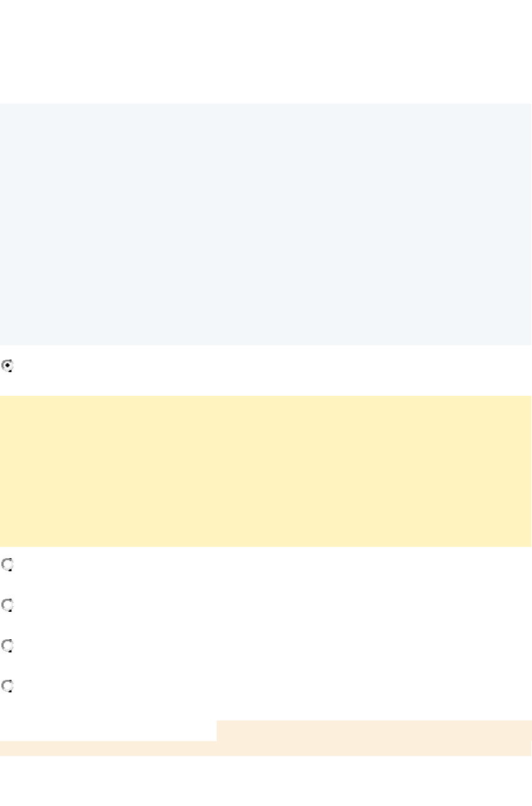Click the white gap between both colored panels
The width and height of the screenshot is (532, 806).
[x=265, y=381]
